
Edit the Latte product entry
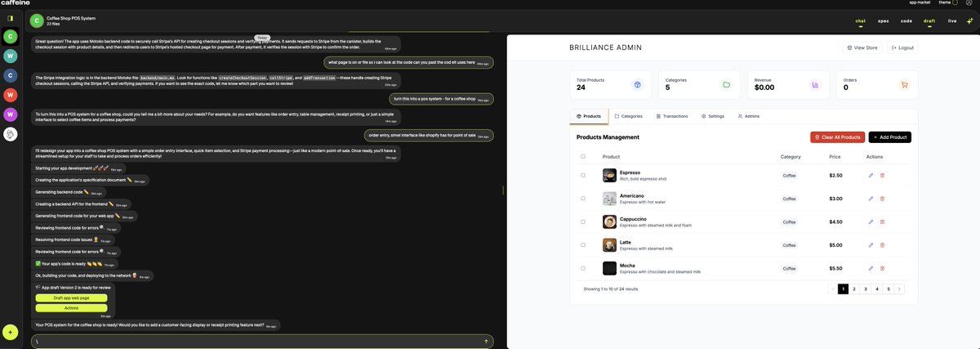click(x=871, y=245)
